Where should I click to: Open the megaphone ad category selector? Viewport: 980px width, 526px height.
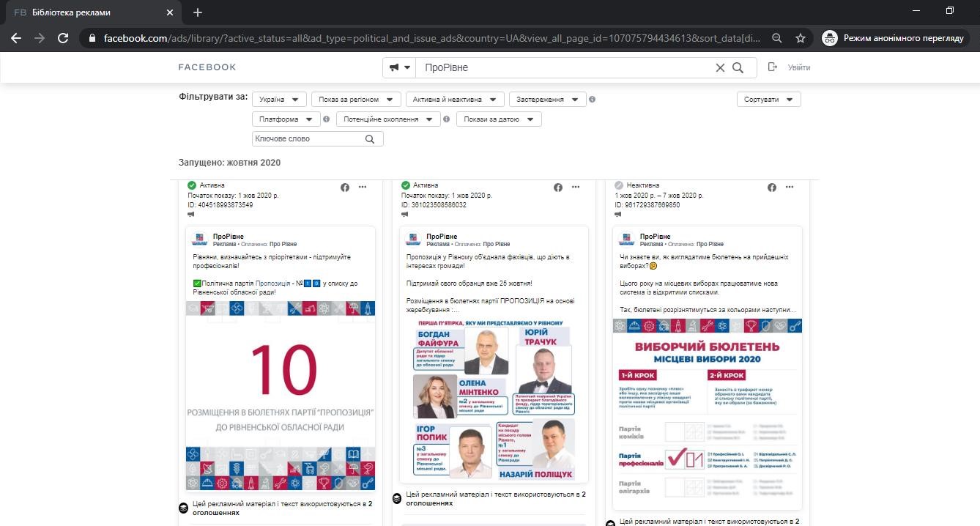click(x=399, y=67)
